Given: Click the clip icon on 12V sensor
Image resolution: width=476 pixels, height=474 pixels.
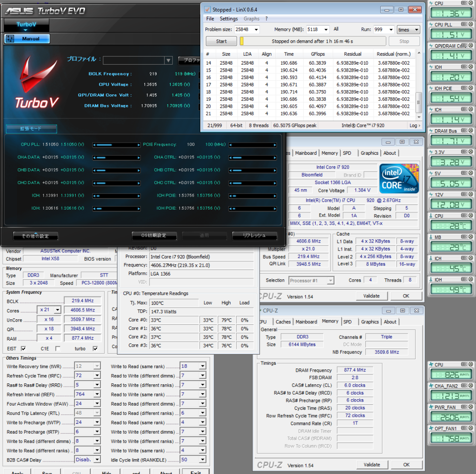Looking at the screenshot, I should tap(464, 194).
